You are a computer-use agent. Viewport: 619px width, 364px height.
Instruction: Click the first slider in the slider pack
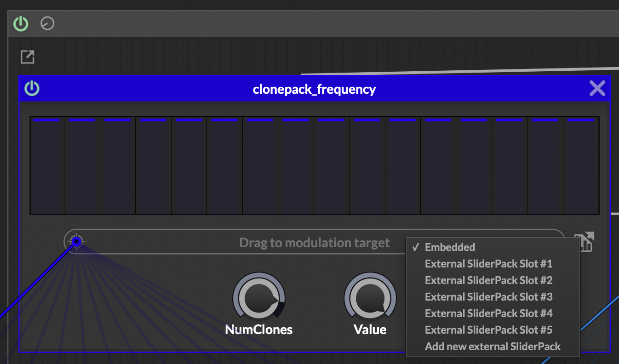[47, 165]
